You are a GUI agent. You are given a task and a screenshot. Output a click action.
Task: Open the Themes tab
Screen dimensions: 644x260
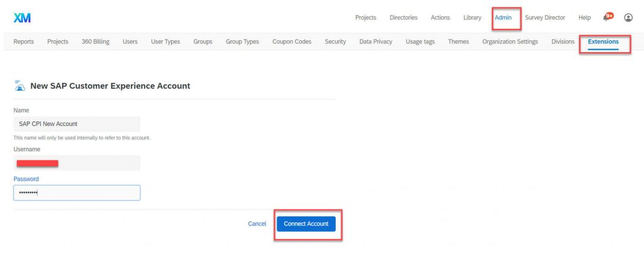coord(458,42)
